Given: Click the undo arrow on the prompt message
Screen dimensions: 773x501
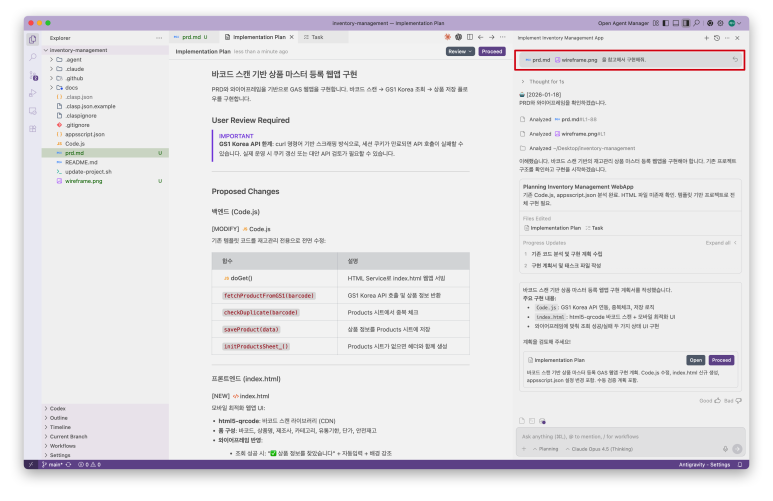Looking at the screenshot, I should (735, 60).
